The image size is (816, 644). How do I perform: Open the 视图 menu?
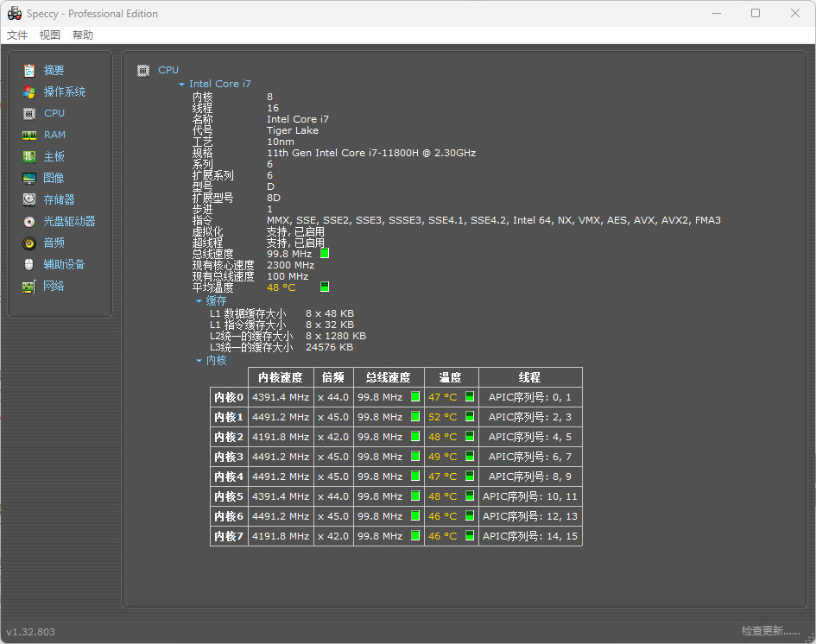coord(50,35)
